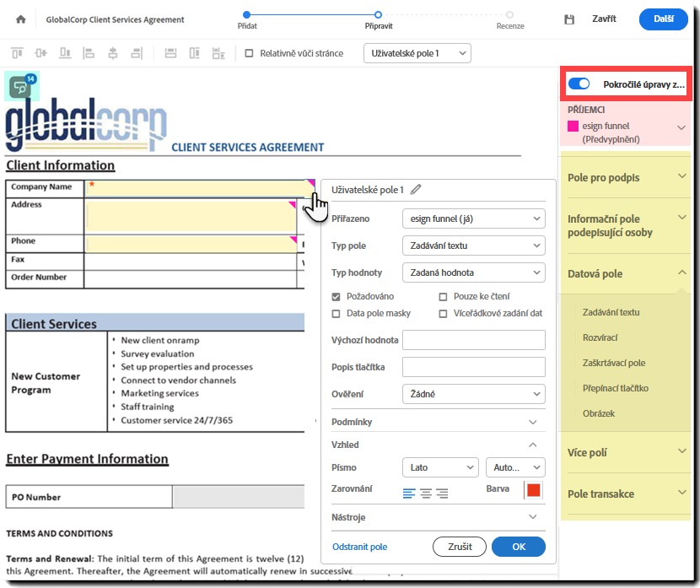Check Relativně vůči stránce checkbox
This screenshot has width=700, height=588.
tap(249, 53)
